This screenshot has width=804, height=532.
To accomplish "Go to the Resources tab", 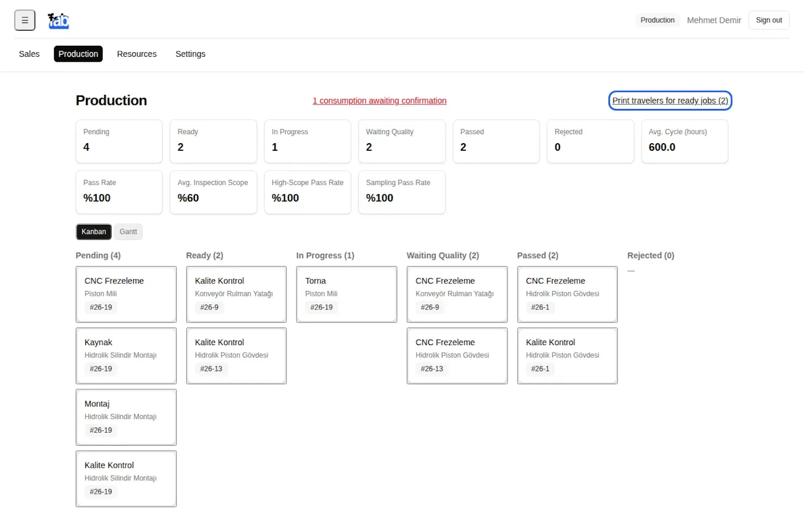I will click(x=137, y=54).
